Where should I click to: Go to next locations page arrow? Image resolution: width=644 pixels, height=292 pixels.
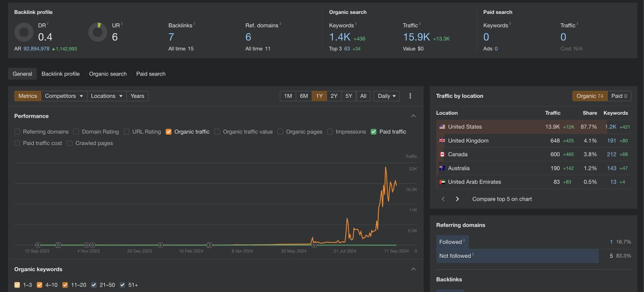457,199
